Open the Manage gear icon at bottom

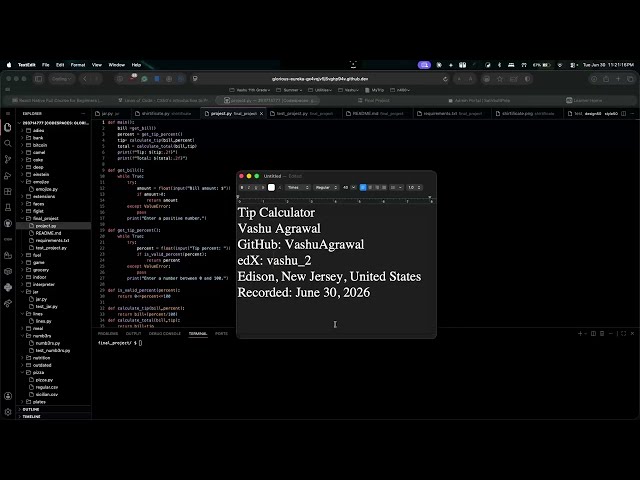click(8, 412)
